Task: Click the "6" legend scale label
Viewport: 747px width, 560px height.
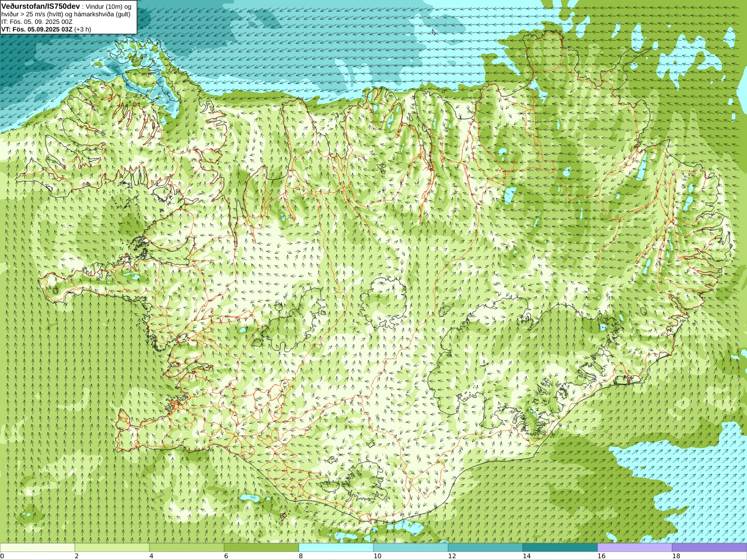Action: tap(226, 556)
